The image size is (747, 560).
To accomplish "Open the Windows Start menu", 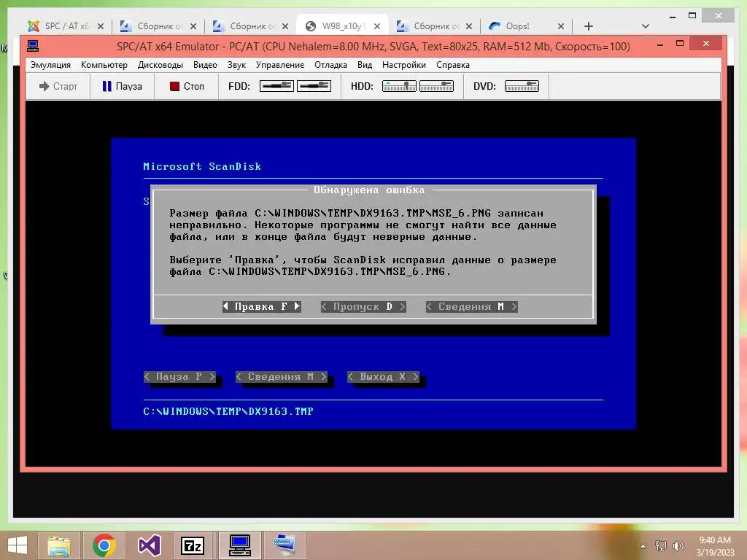I will pos(18,545).
